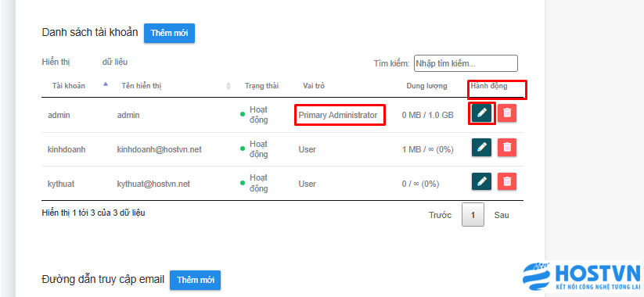Sort by Tên hiển thị column arrows
The image size is (644, 297).
point(228,86)
